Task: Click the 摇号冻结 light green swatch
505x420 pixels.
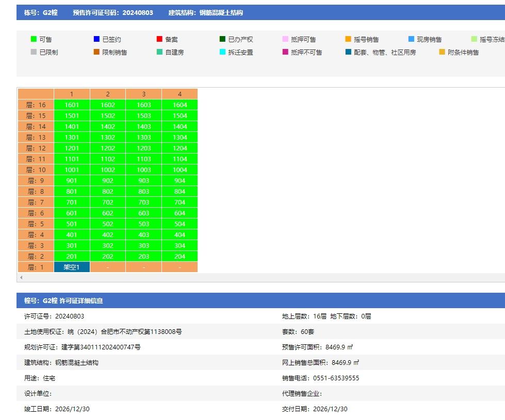Action: [x=474, y=39]
